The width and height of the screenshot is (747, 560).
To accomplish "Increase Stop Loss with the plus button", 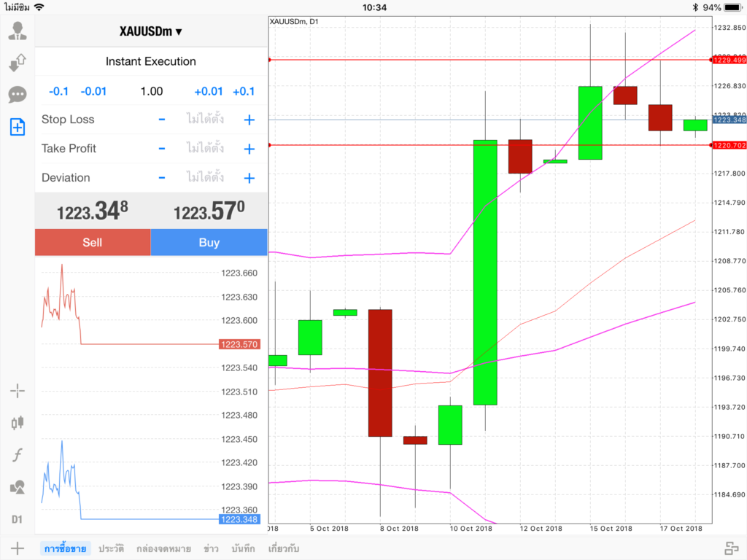I will tap(249, 120).
